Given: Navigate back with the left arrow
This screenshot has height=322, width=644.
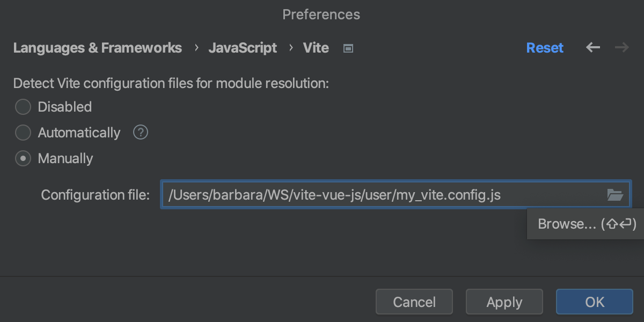Looking at the screenshot, I should (x=592, y=48).
